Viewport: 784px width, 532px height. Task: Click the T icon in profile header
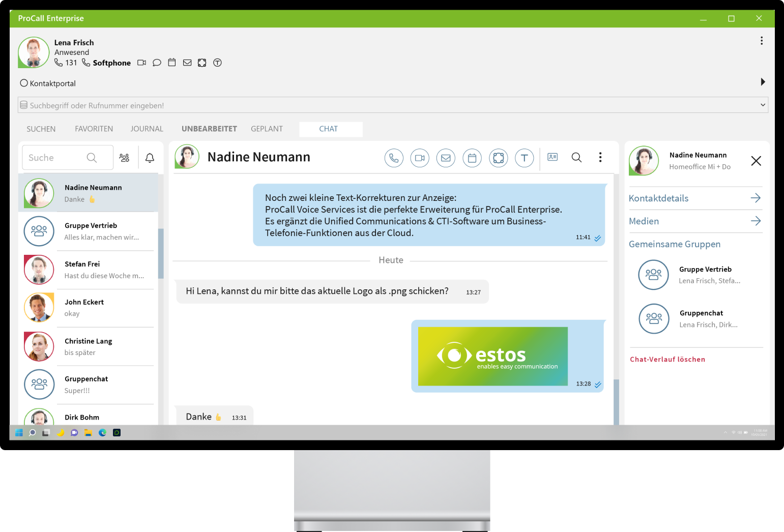217,63
